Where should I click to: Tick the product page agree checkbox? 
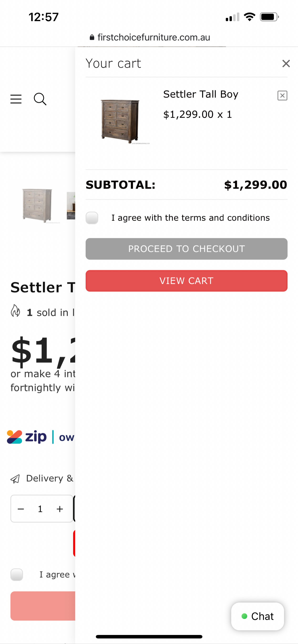tap(17, 574)
